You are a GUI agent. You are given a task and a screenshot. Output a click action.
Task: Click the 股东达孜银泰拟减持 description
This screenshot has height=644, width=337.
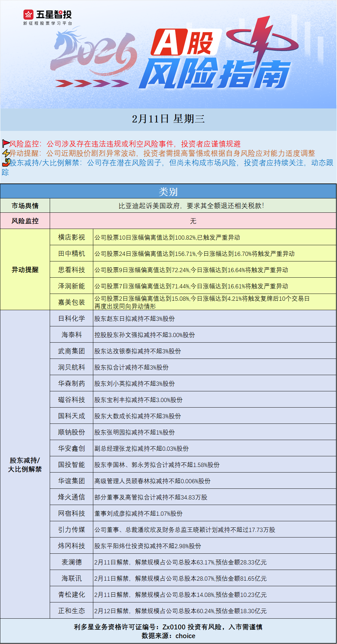tap(137, 351)
